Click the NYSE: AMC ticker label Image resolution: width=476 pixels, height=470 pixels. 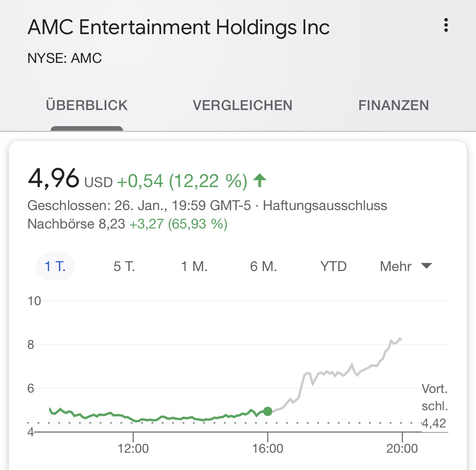click(64, 58)
